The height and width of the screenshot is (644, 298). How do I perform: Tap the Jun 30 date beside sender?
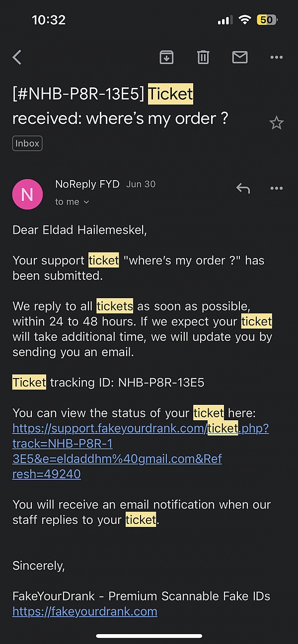(x=141, y=184)
